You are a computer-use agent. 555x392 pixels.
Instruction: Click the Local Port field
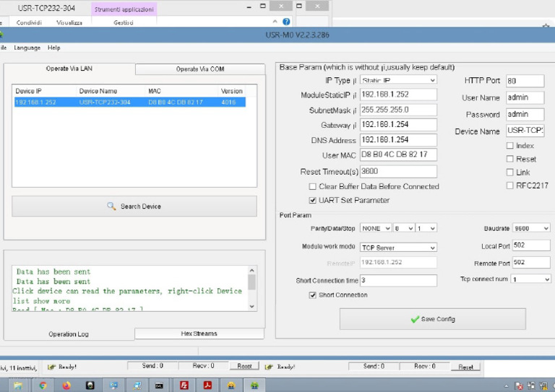[x=531, y=245]
